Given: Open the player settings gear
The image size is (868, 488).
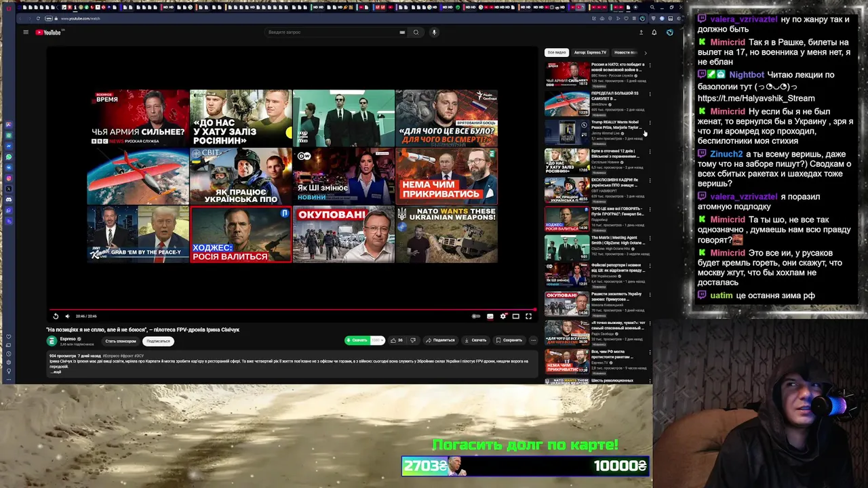Looking at the screenshot, I should [503, 316].
